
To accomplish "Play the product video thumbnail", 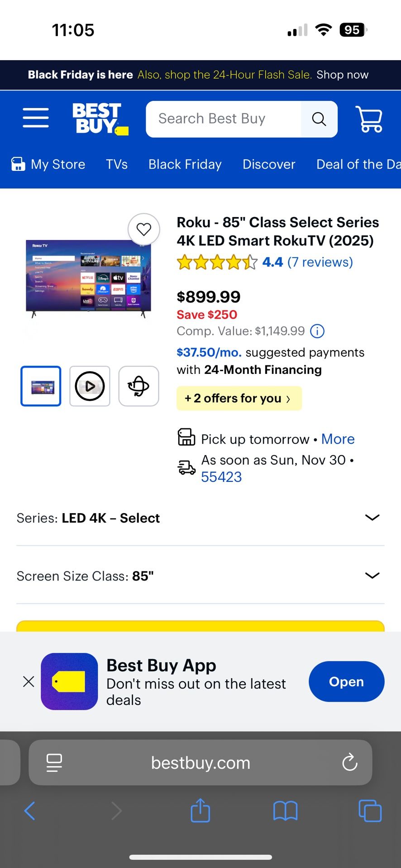I will (x=90, y=386).
